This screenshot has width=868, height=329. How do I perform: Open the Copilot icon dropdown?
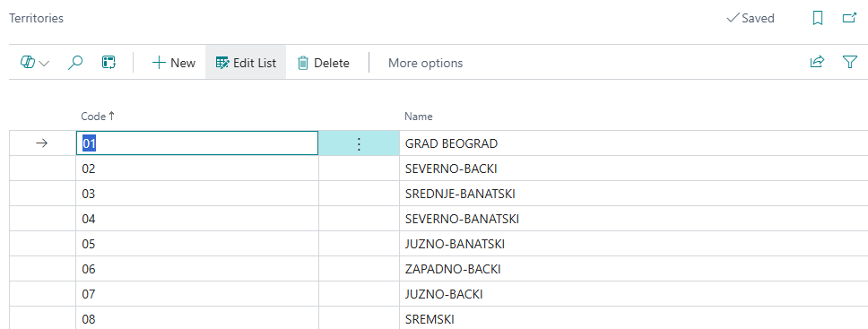(x=35, y=63)
